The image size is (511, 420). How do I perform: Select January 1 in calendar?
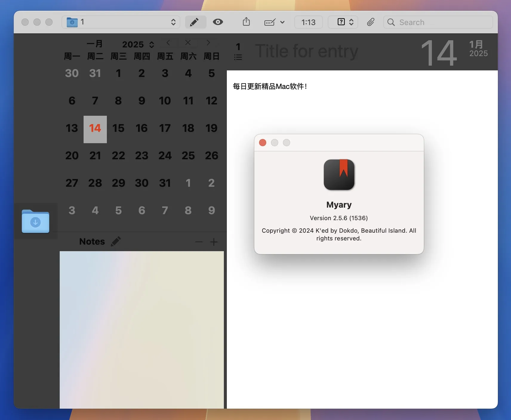(x=118, y=73)
